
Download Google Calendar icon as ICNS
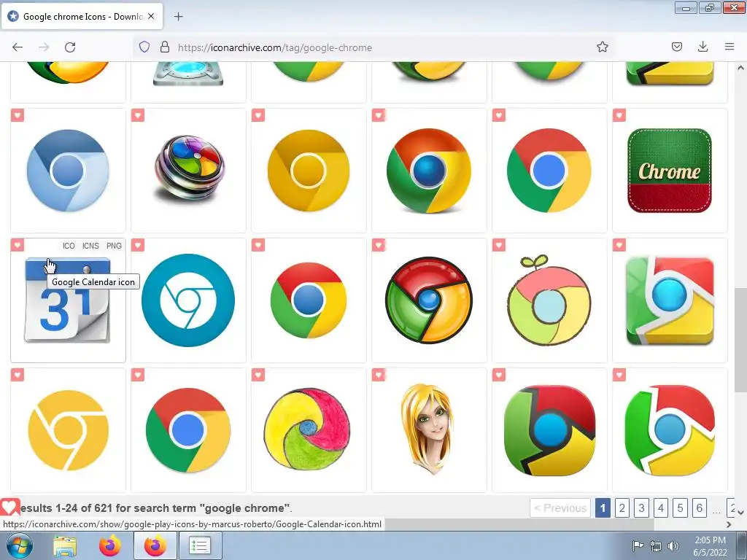[90, 246]
